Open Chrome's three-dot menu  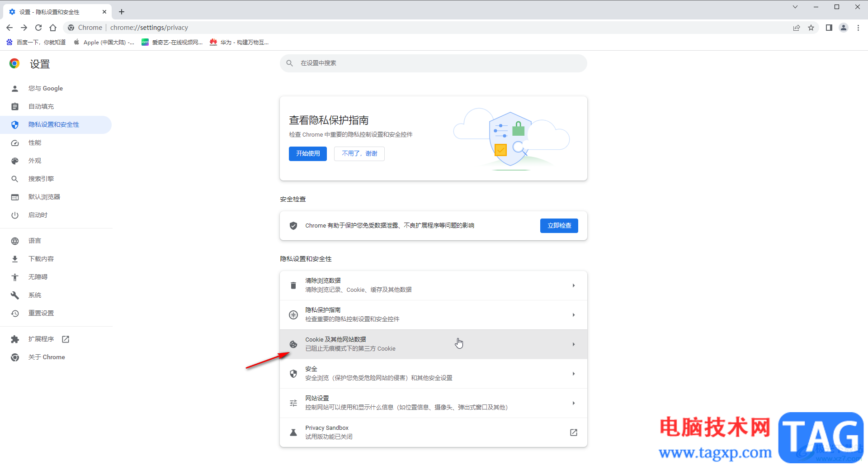click(x=858, y=28)
